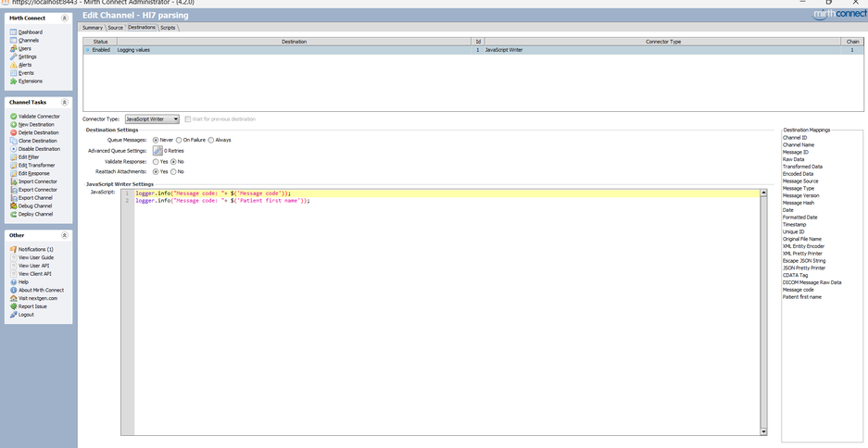Click the Channels icon
This screenshot has height=448, width=868.
tap(14, 41)
